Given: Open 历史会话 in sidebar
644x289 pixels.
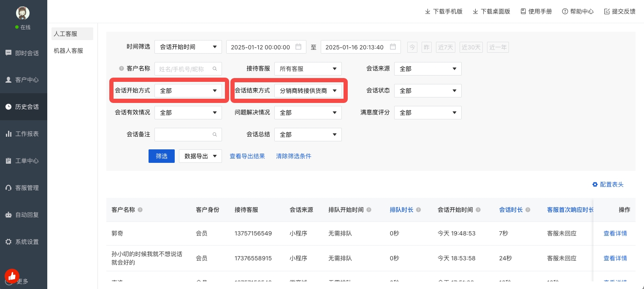Looking at the screenshot, I should [x=24, y=107].
